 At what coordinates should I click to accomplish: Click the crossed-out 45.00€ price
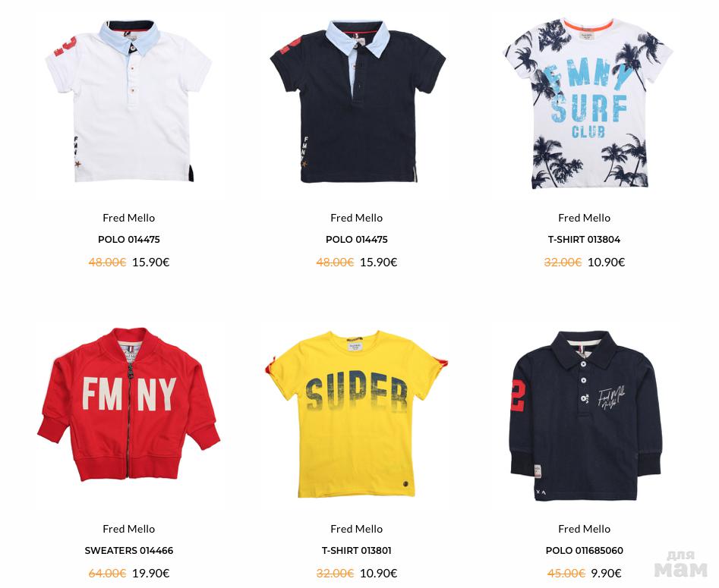(566, 574)
